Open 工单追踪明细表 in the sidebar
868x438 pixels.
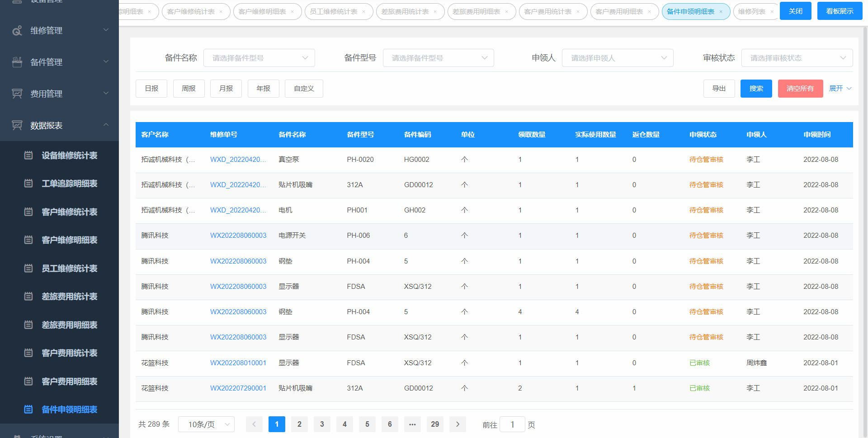pyautogui.click(x=70, y=184)
